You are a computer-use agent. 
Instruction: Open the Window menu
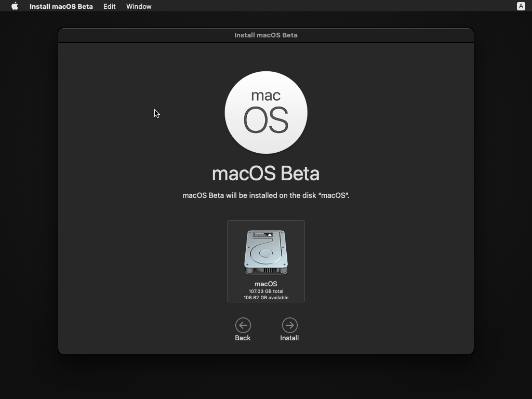(139, 6)
